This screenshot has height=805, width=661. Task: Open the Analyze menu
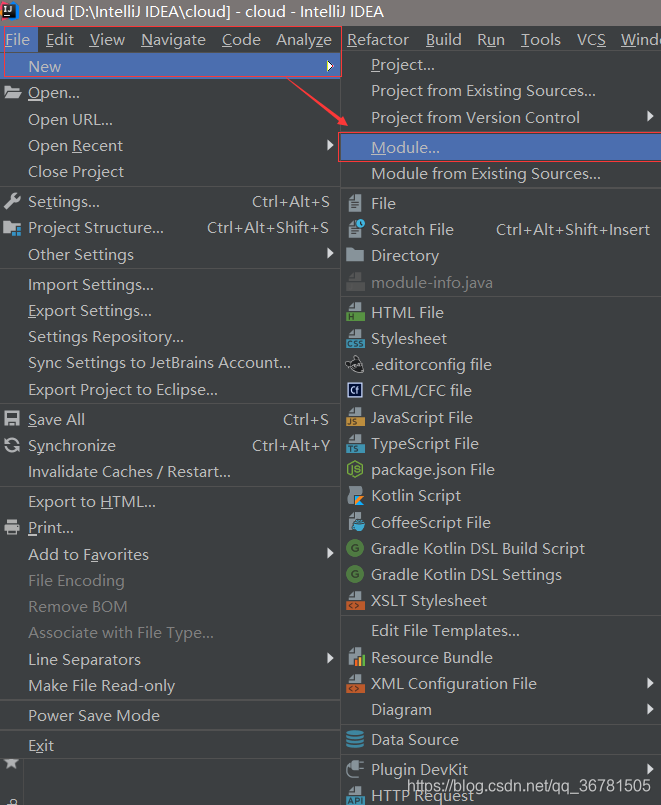304,40
